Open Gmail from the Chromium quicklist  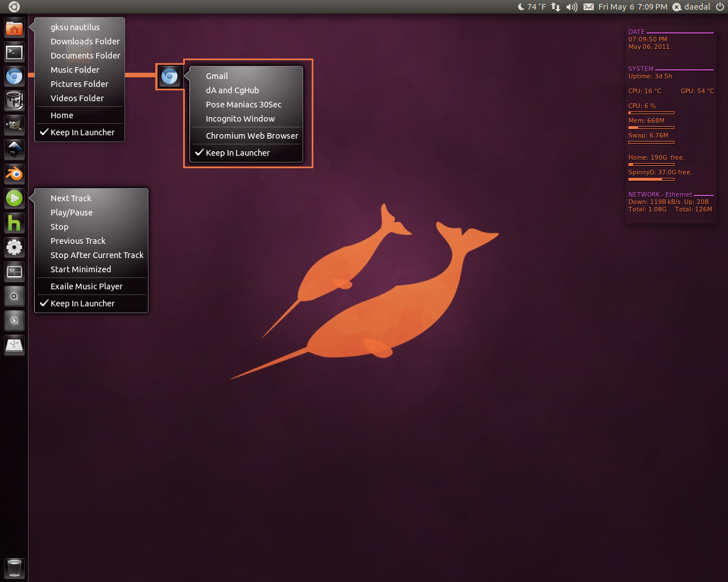coord(246,76)
